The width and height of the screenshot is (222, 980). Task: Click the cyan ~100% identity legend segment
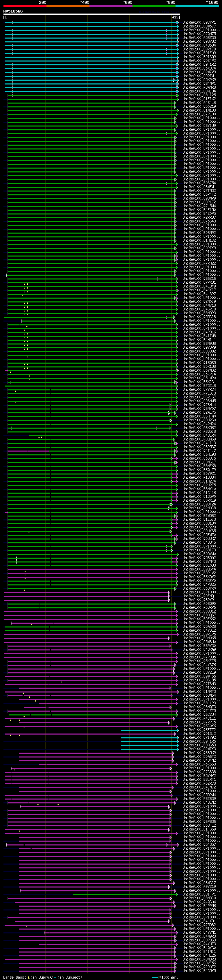197,6
